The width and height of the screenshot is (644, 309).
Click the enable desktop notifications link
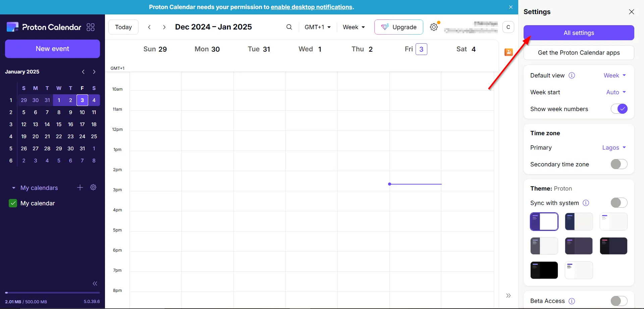point(312,7)
